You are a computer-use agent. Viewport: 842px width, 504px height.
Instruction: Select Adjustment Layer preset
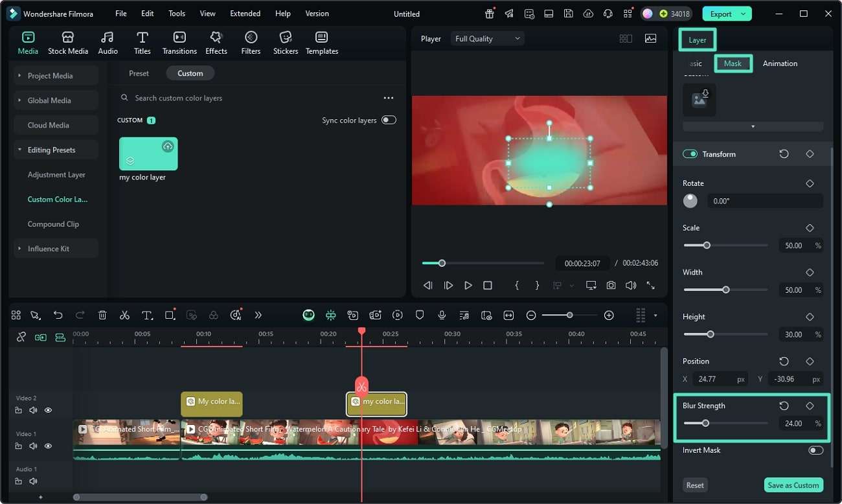point(56,175)
